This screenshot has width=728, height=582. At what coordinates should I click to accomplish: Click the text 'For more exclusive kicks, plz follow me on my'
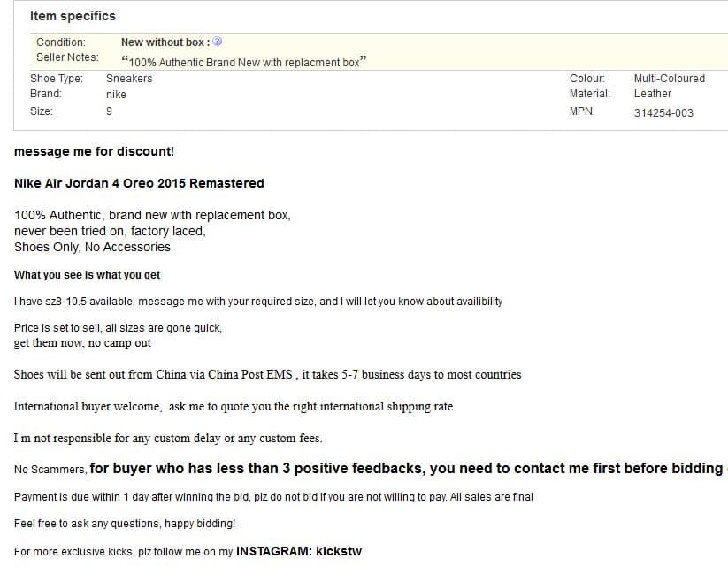[124, 552]
